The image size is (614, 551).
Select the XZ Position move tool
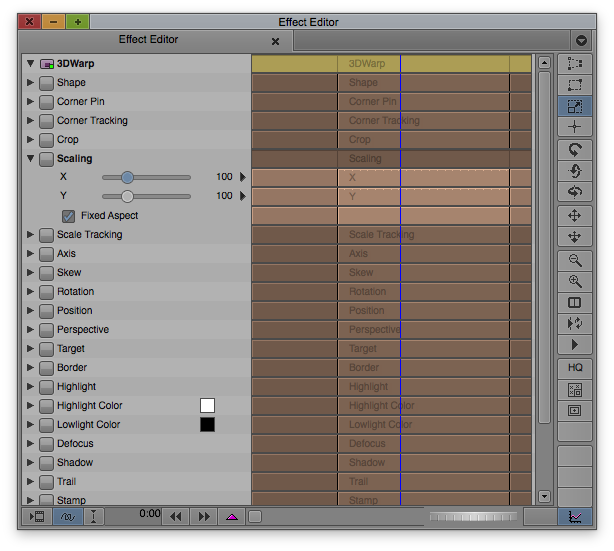click(574, 237)
